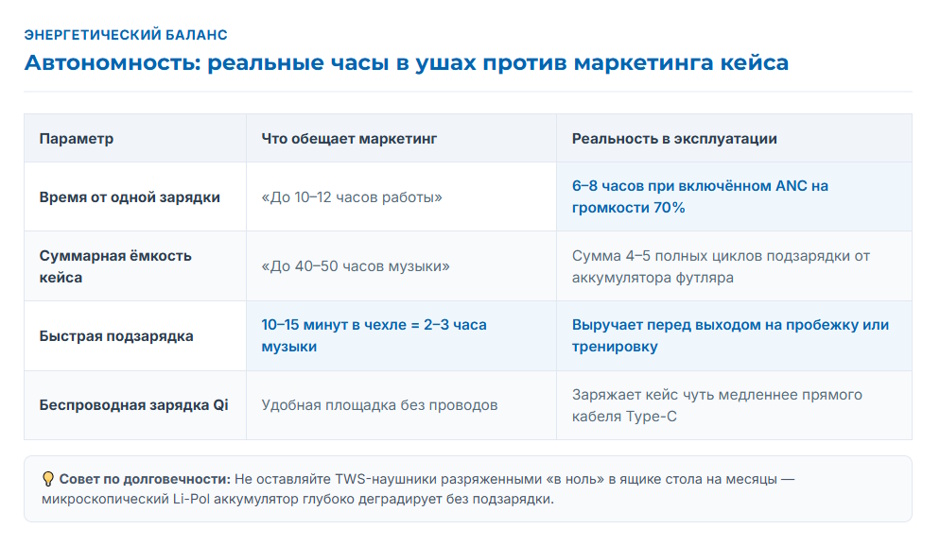940x546 pixels.
Task: Click the bold 'Совет по долговечности:' label
Action: [144, 479]
